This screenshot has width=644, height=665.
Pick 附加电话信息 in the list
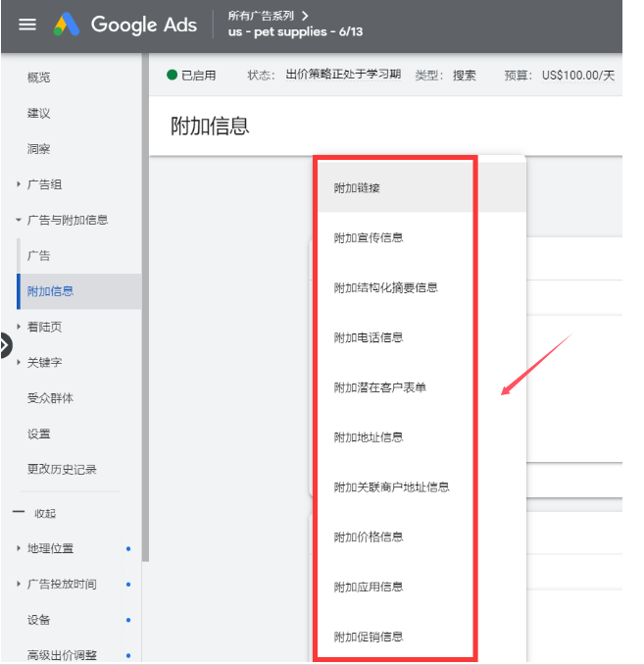(x=369, y=337)
